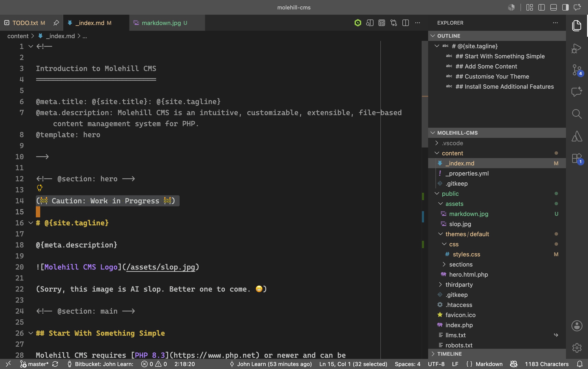Open the changes compare icon in editor toolbar

tap(393, 23)
